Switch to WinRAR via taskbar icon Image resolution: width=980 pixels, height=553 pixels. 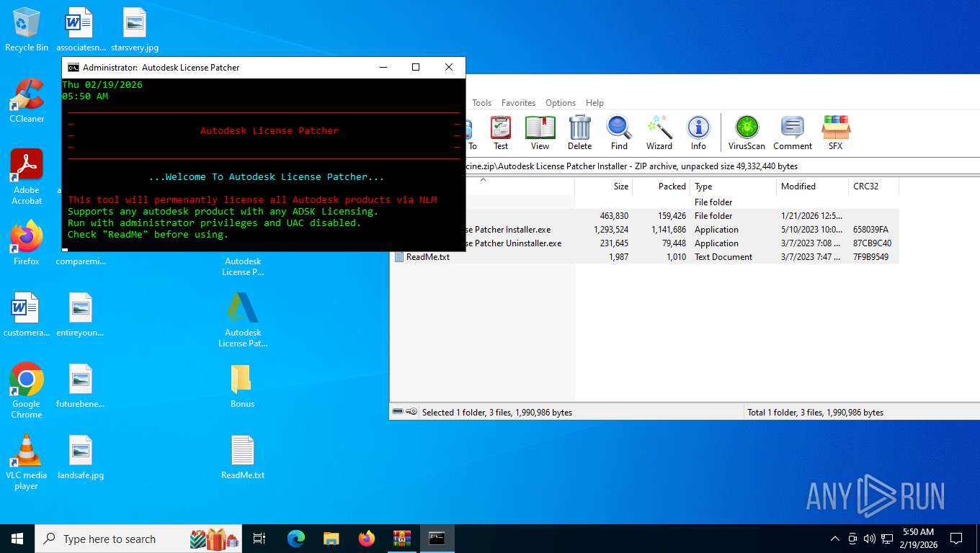click(402, 539)
